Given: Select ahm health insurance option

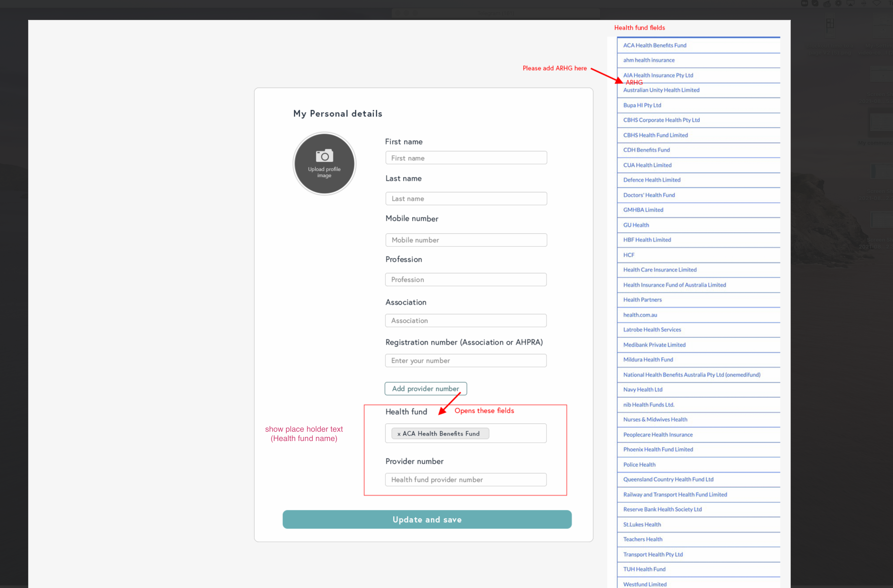Looking at the screenshot, I should tap(649, 60).
